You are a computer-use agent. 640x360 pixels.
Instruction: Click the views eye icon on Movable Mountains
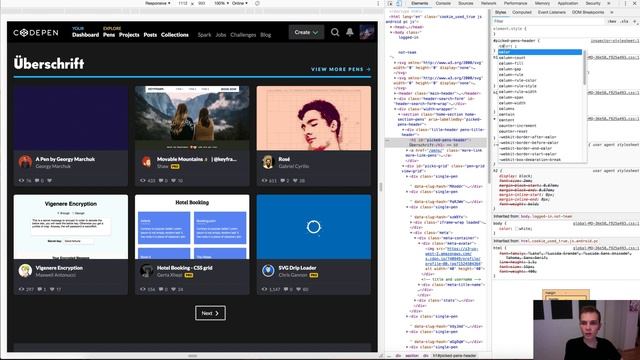[x=143, y=180]
